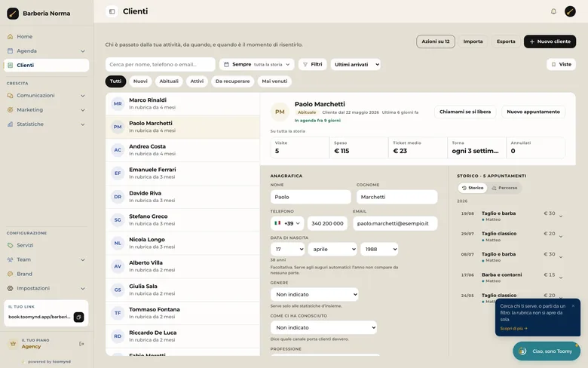Select the Abituali filter tab
588x368 pixels.
(x=169, y=81)
